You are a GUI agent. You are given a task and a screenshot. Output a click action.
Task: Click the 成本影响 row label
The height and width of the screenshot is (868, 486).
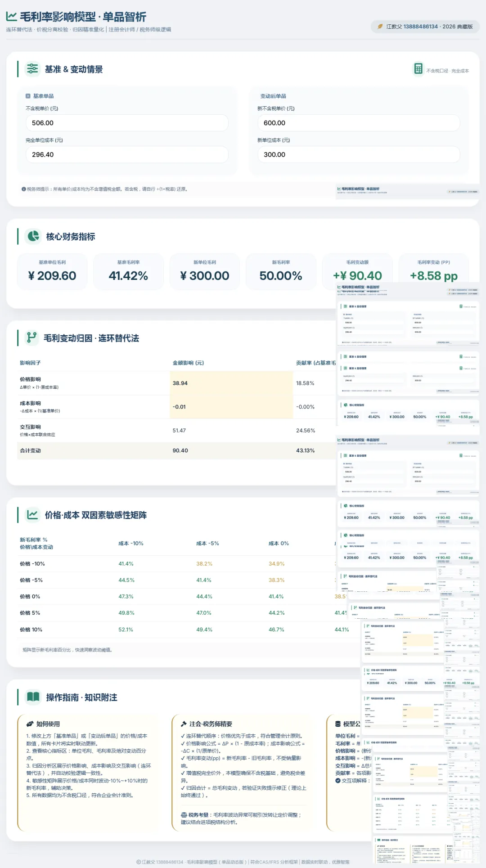[x=30, y=403]
